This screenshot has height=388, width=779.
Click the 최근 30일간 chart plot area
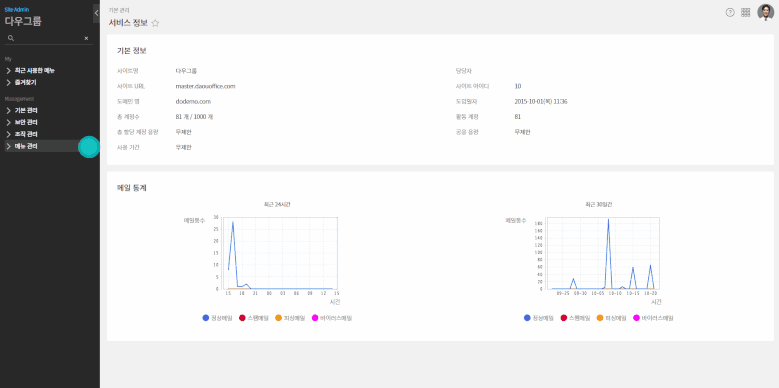point(602,253)
